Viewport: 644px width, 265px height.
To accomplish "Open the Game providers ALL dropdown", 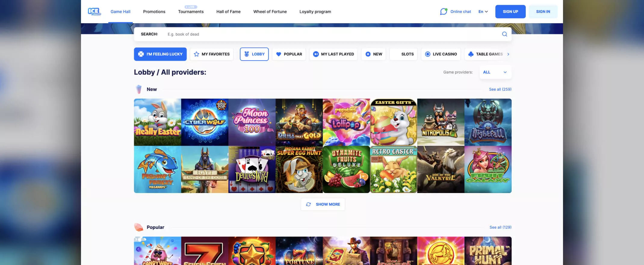I will [495, 72].
